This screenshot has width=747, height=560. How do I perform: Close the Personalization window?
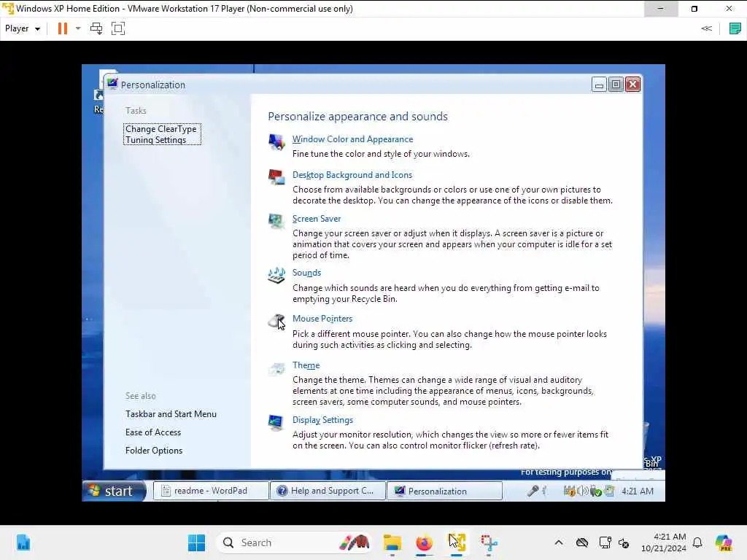632,85
